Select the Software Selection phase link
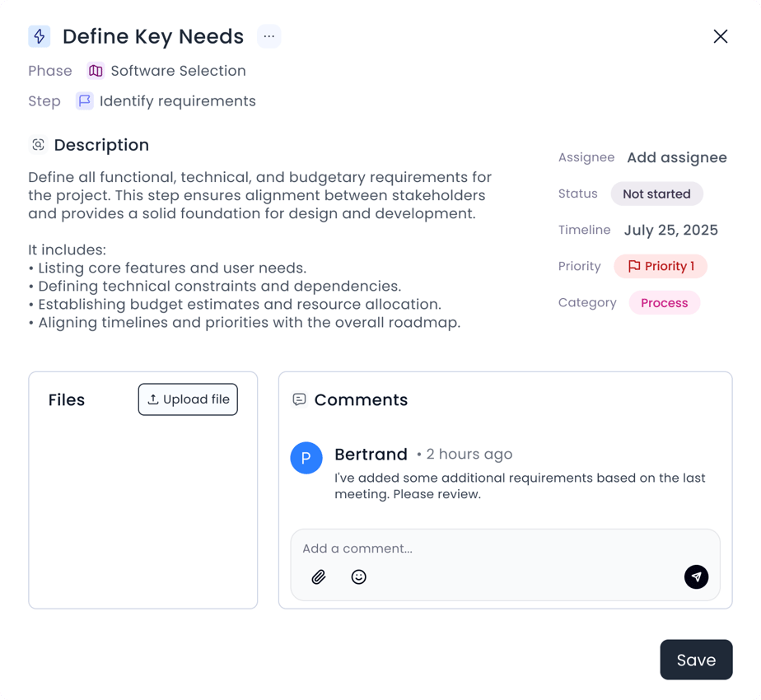The height and width of the screenshot is (700, 761). click(x=178, y=71)
